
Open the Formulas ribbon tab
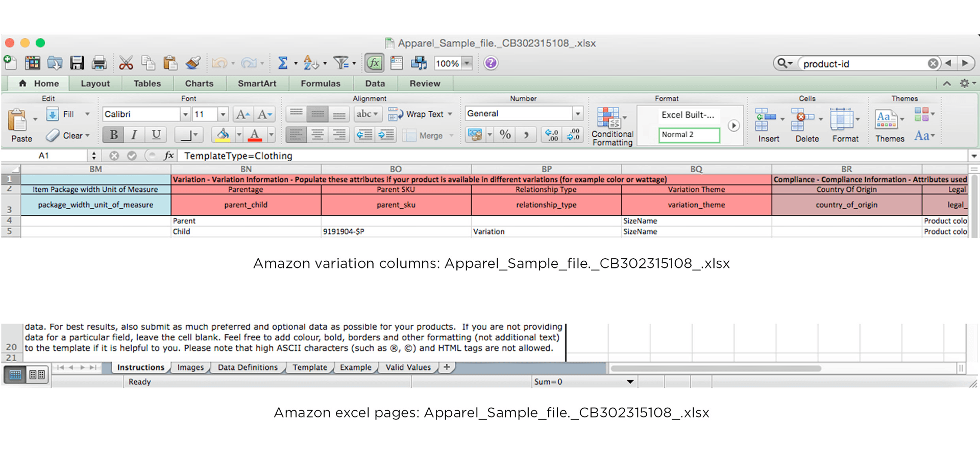click(321, 83)
